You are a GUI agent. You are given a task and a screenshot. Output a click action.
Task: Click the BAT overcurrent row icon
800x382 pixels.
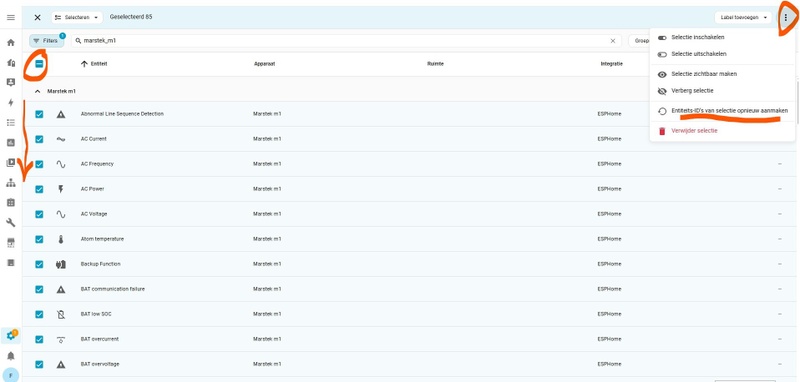[61, 339]
